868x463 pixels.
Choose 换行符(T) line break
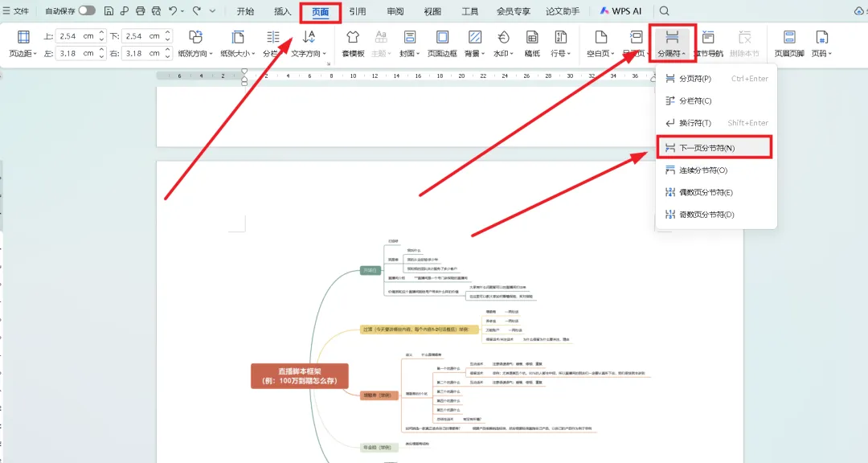click(716, 123)
